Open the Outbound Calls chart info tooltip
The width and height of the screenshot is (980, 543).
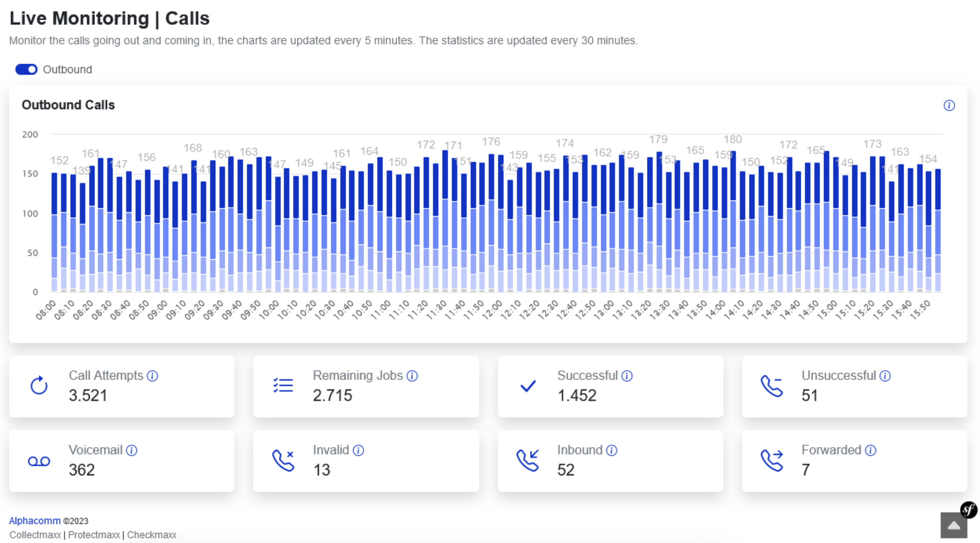(949, 105)
